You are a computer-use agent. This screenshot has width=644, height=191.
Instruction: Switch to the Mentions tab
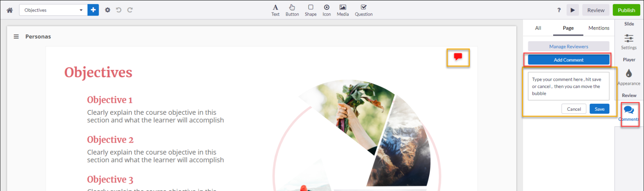click(599, 28)
